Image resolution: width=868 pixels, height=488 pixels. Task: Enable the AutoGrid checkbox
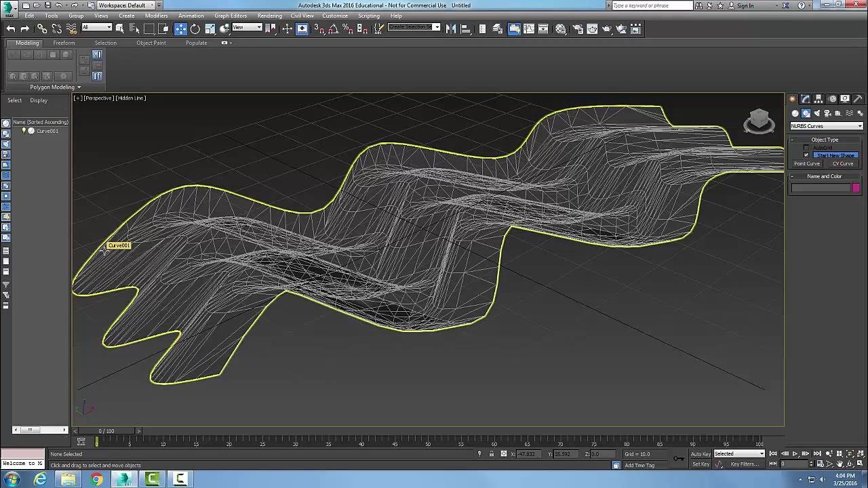click(806, 147)
